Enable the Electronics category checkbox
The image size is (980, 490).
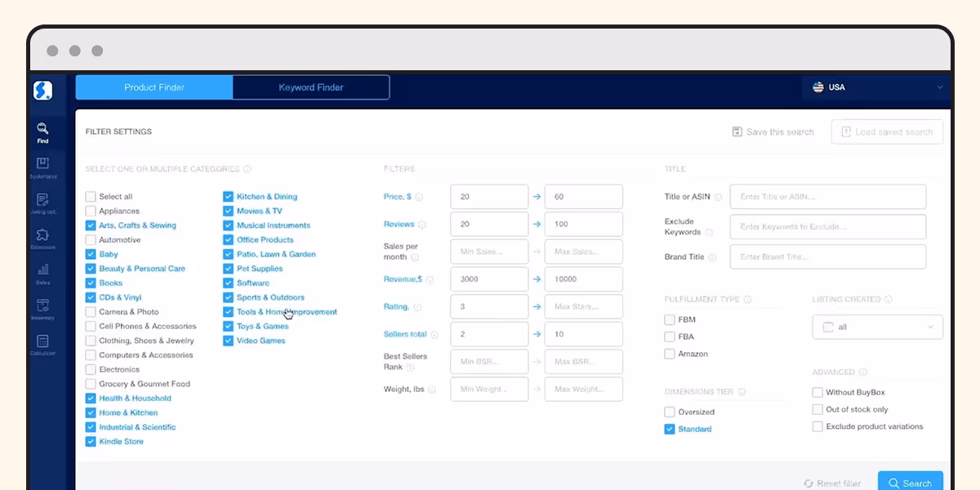91,369
